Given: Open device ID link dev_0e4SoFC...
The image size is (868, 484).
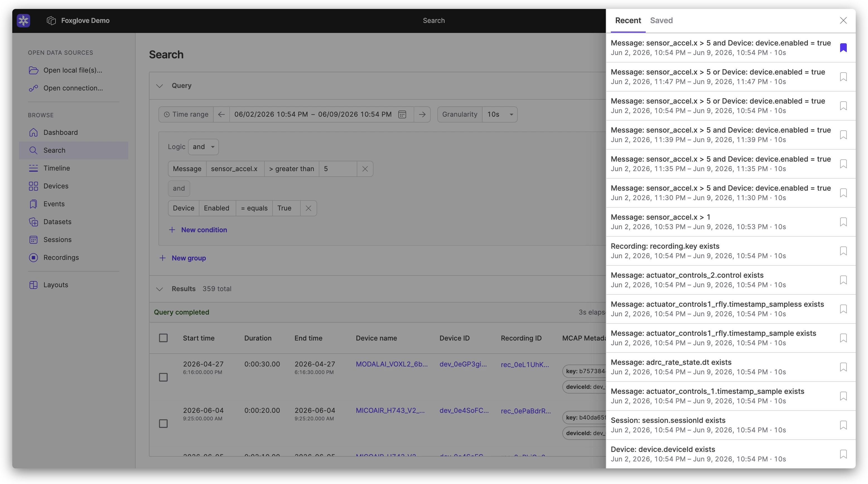Looking at the screenshot, I should coord(464,411).
